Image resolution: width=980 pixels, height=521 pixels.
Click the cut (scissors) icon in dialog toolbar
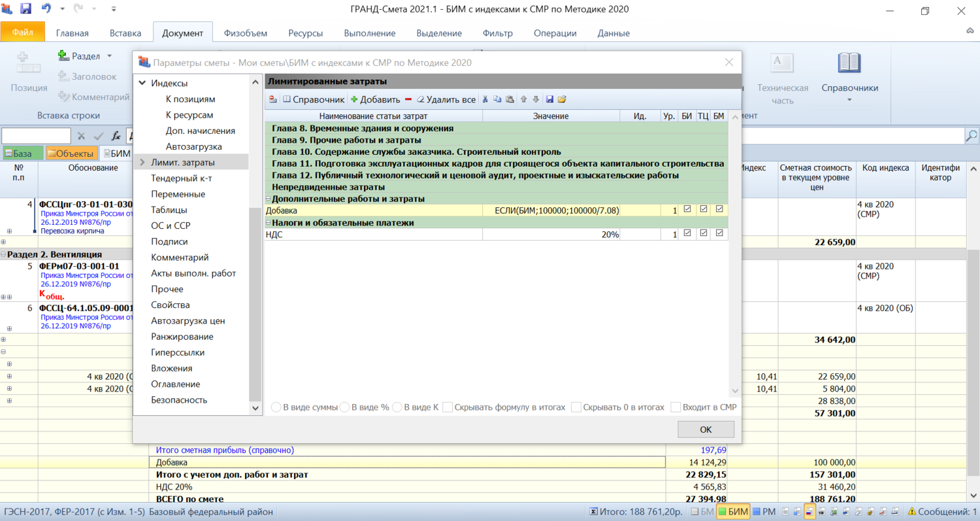click(x=485, y=99)
